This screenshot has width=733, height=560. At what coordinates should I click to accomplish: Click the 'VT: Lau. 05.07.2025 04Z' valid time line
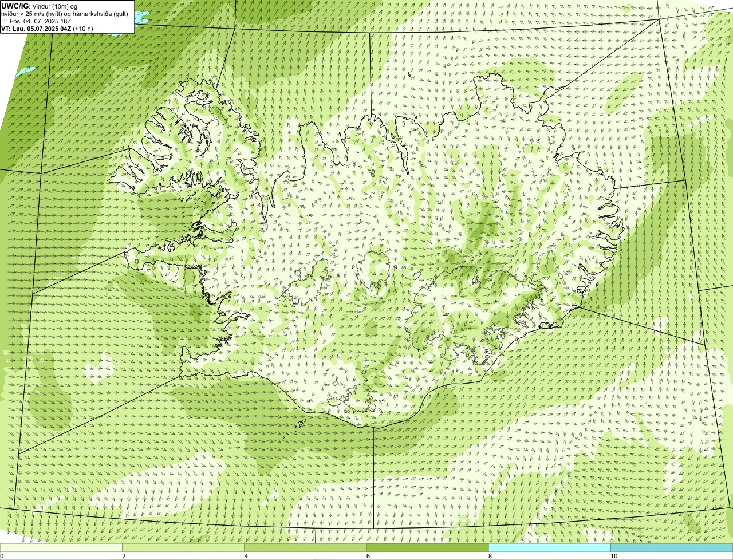[48, 28]
